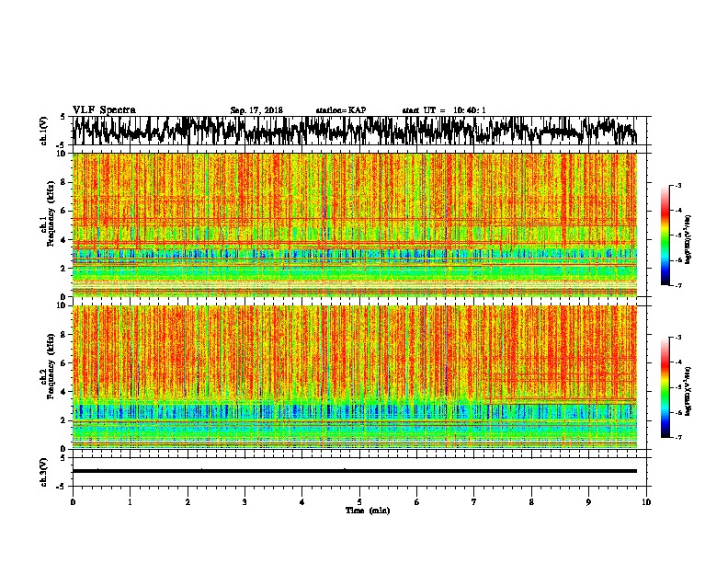Click the "VLF Spectra" plot title

coord(104,110)
